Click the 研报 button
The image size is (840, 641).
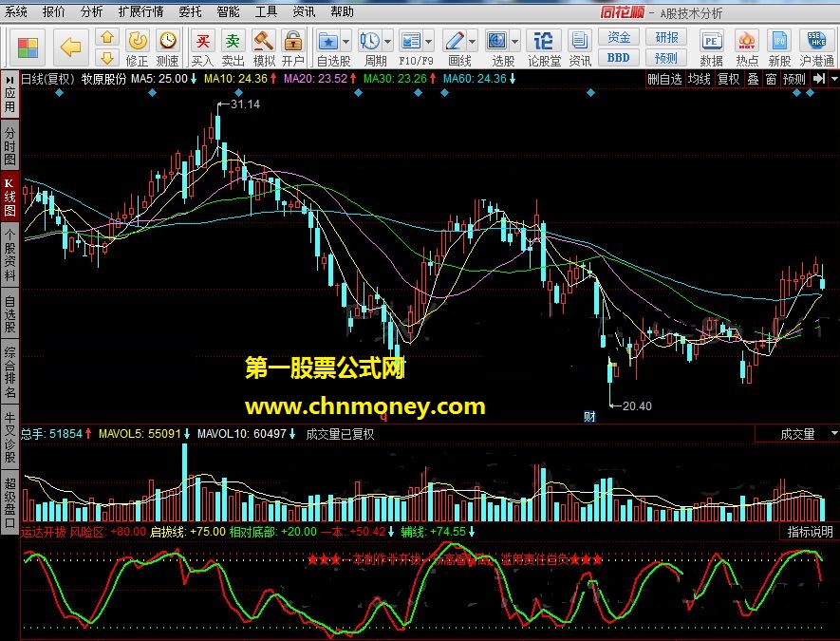(x=666, y=38)
